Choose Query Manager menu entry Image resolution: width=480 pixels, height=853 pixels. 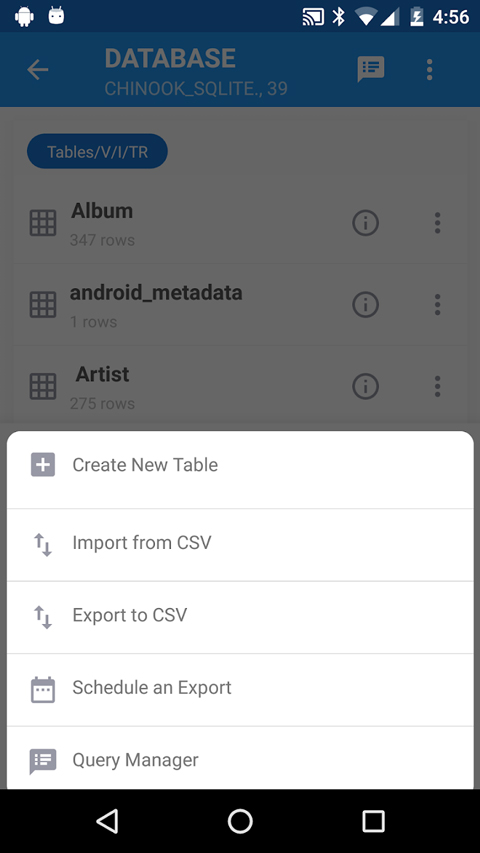(240, 758)
